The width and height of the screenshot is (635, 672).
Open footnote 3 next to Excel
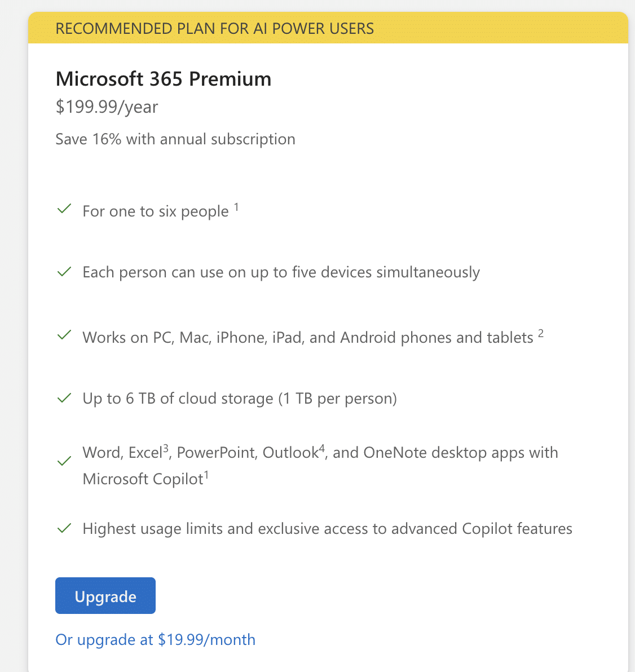click(166, 449)
